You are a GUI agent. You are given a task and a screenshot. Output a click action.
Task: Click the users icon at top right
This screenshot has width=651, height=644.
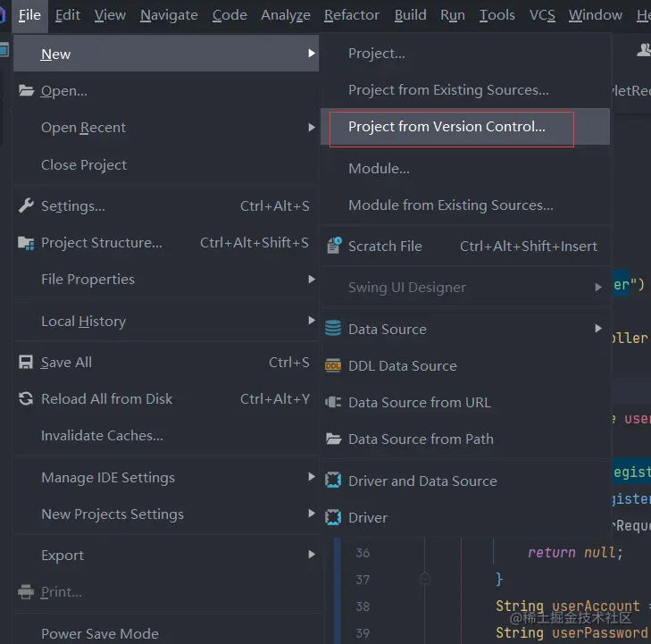coord(644,50)
